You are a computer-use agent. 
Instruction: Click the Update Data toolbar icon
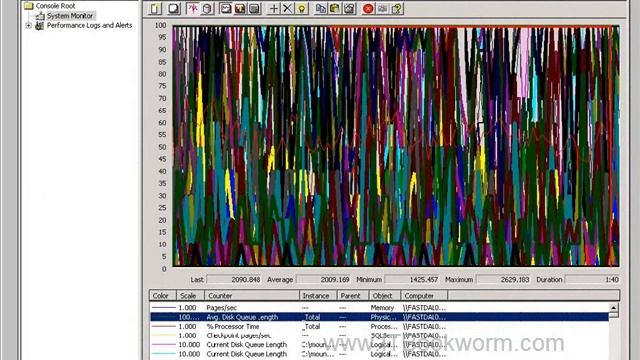point(382,9)
